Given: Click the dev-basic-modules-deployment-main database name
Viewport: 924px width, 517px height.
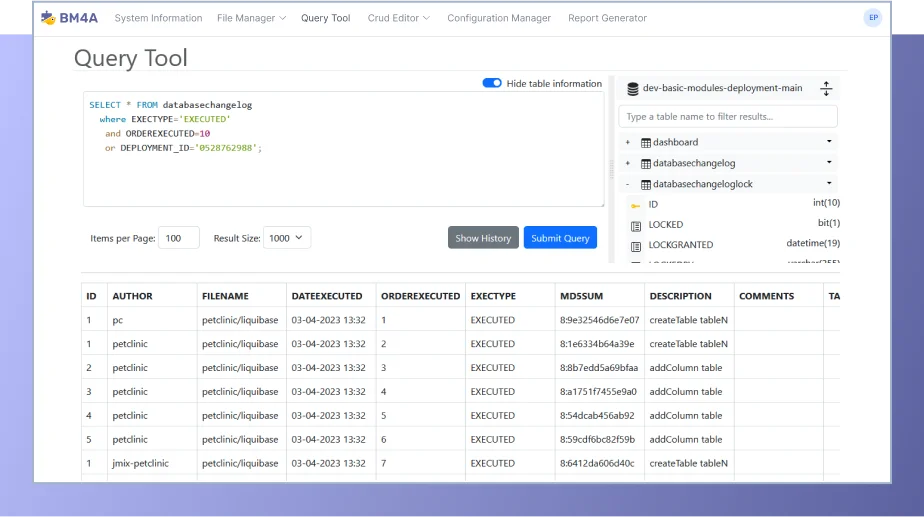Looking at the screenshot, I should click(x=722, y=88).
